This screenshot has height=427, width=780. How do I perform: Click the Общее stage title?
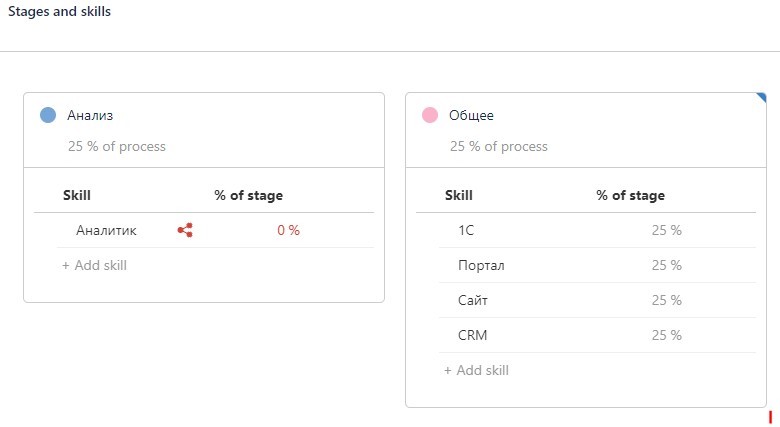pyautogui.click(x=471, y=115)
